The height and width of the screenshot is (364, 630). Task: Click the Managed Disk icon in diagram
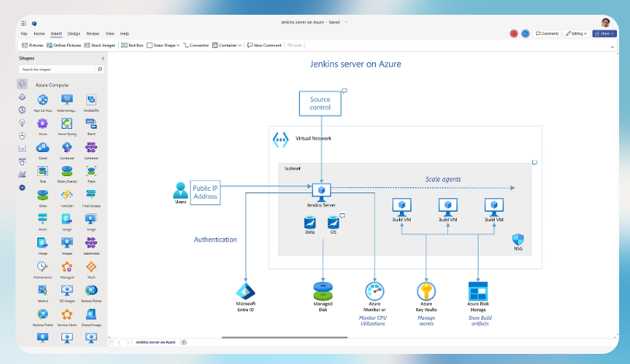323,291
